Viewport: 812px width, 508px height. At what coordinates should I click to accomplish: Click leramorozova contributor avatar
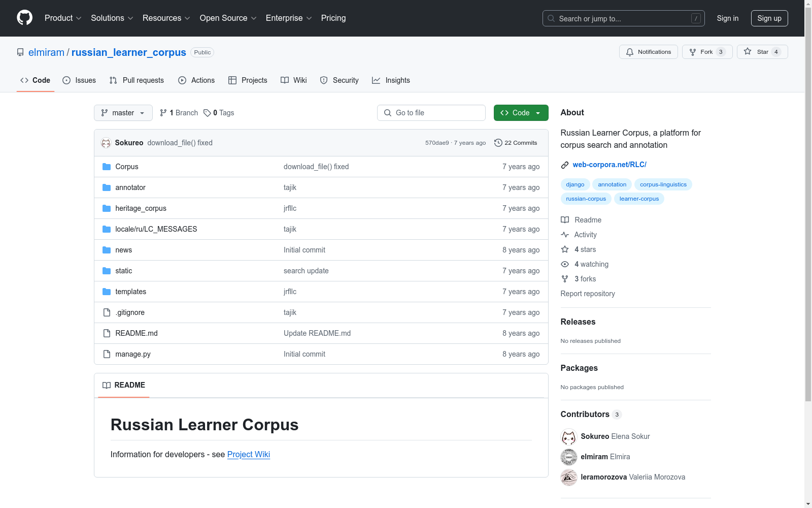click(569, 477)
